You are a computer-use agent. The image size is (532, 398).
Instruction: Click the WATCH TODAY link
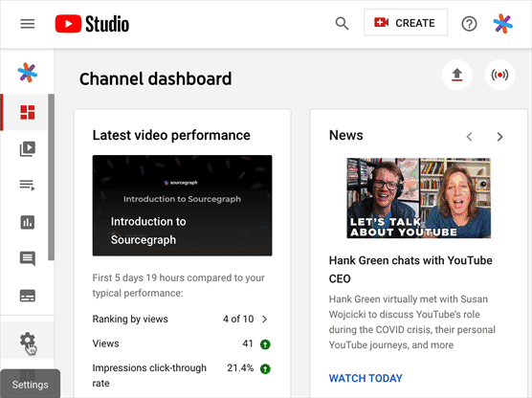tap(366, 378)
